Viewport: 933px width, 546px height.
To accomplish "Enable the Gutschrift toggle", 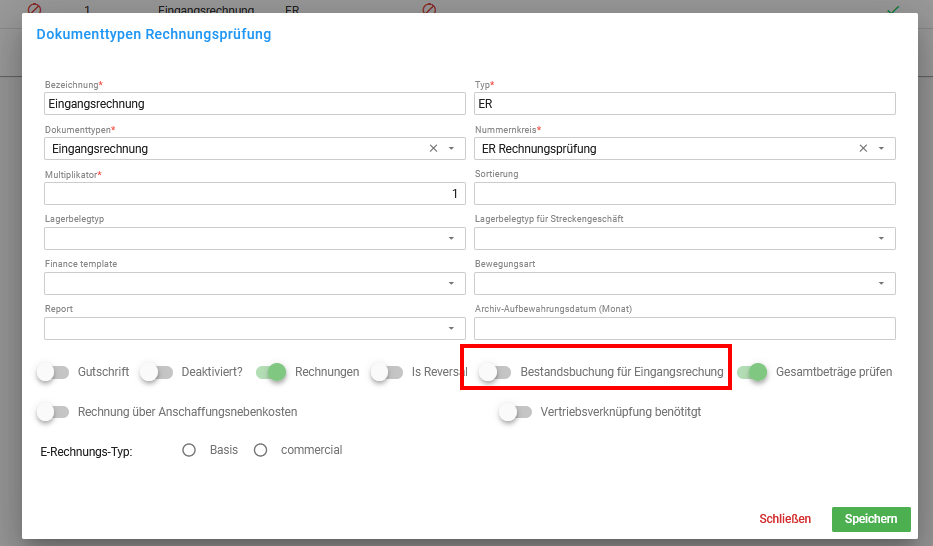I will 53,372.
